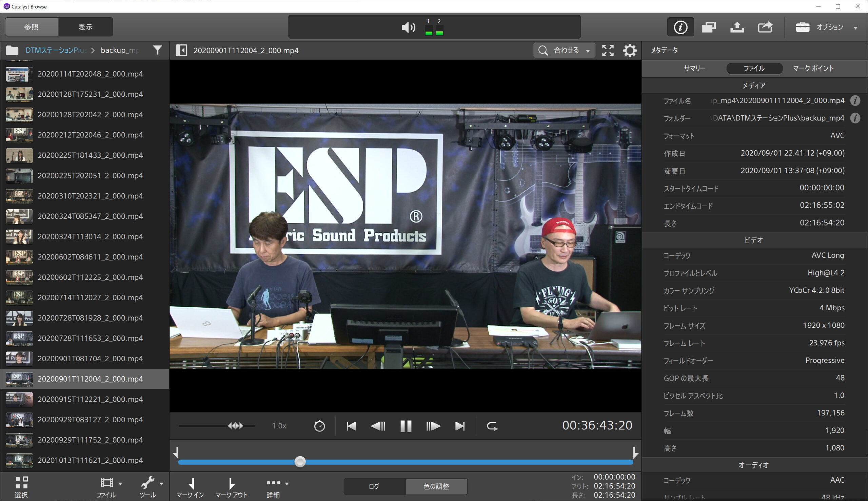Toggle loop playback
This screenshot has height=501, width=868.
(492, 426)
